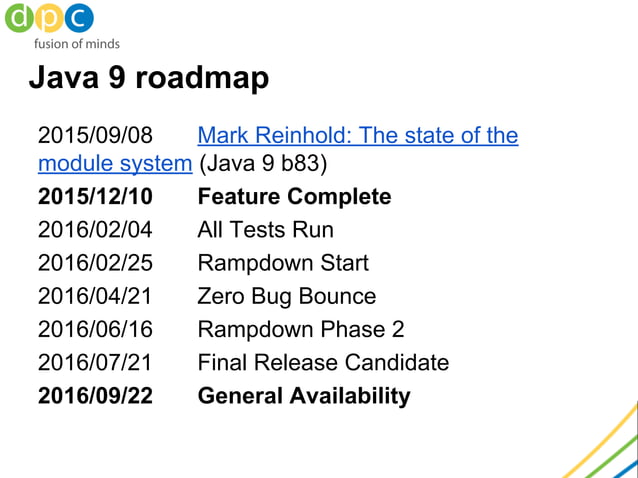Click the 'Rampdown Phase 2' milestone
Image resolution: width=638 pixels, height=478 pixels.
pos(301,330)
